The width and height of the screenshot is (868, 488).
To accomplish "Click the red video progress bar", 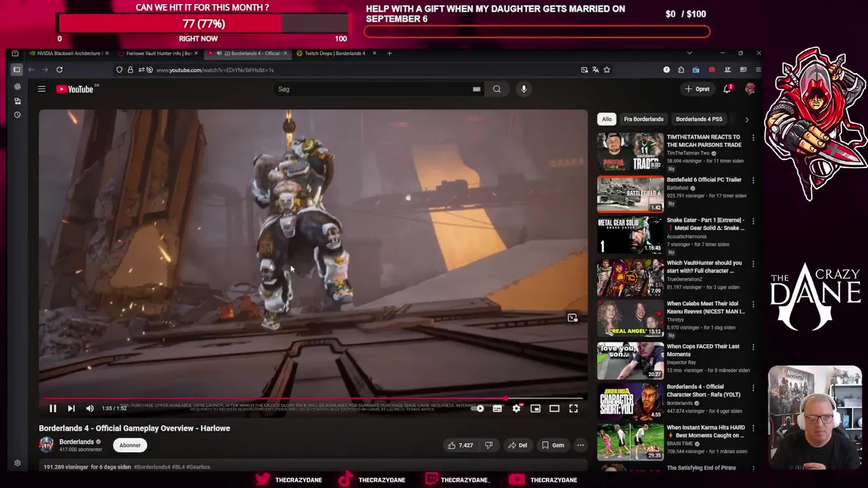I will click(274, 399).
